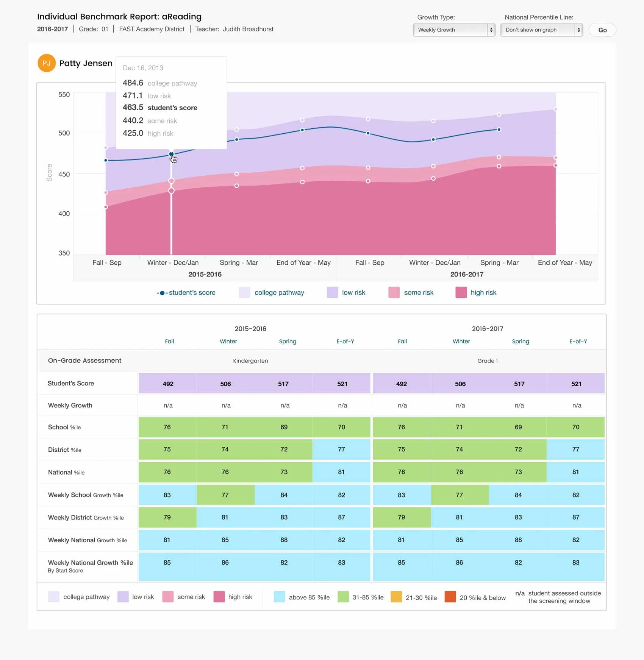The height and width of the screenshot is (660, 644).
Task: Toggle student's score legend marker
Action: pos(162,293)
